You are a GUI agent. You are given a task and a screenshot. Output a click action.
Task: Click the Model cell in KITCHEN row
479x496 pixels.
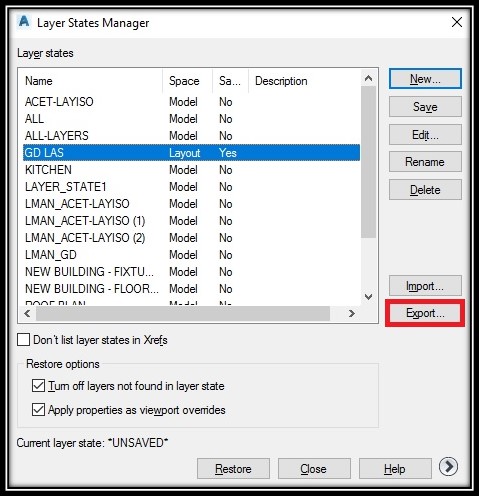pos(183,170)
